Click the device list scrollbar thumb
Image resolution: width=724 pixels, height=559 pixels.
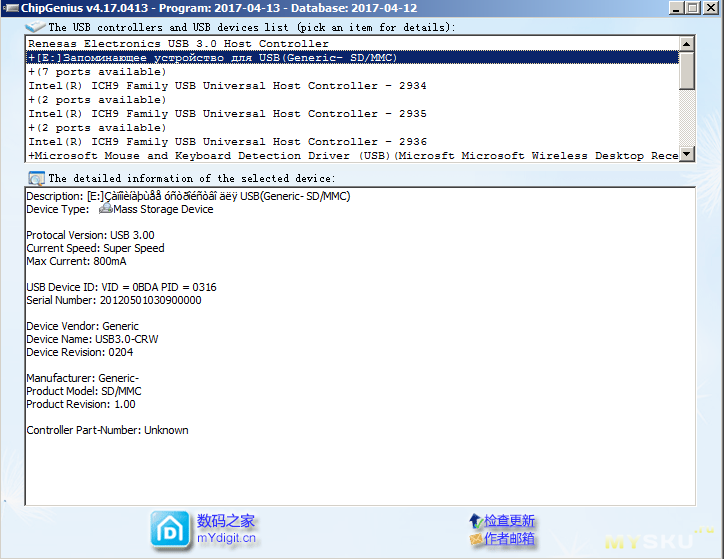[x=687, y=71]
